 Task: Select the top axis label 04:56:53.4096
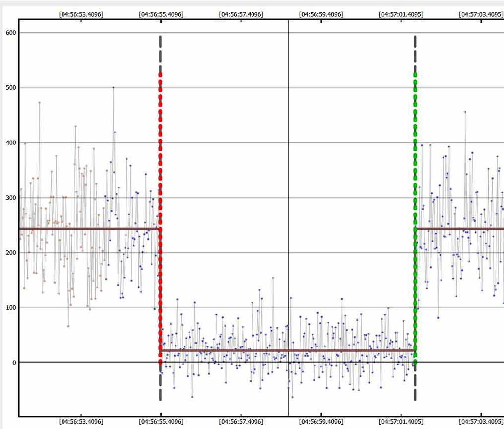tap(81, 14)
